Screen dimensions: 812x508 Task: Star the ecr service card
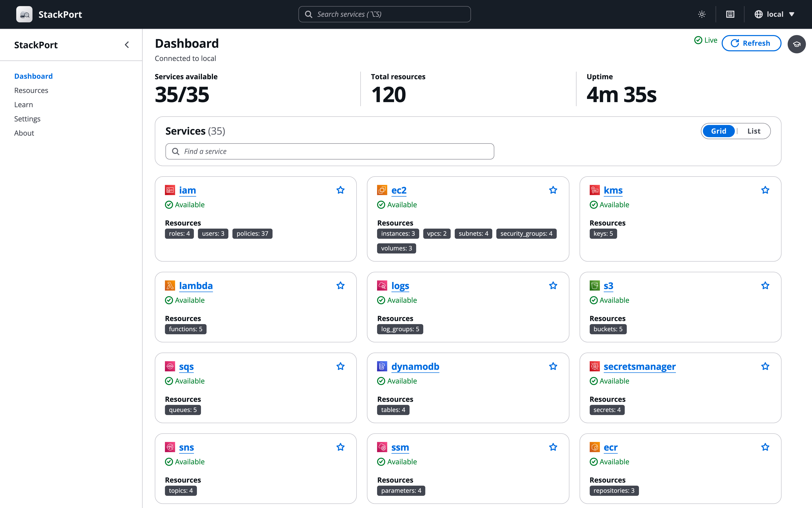tap(765, 447)
